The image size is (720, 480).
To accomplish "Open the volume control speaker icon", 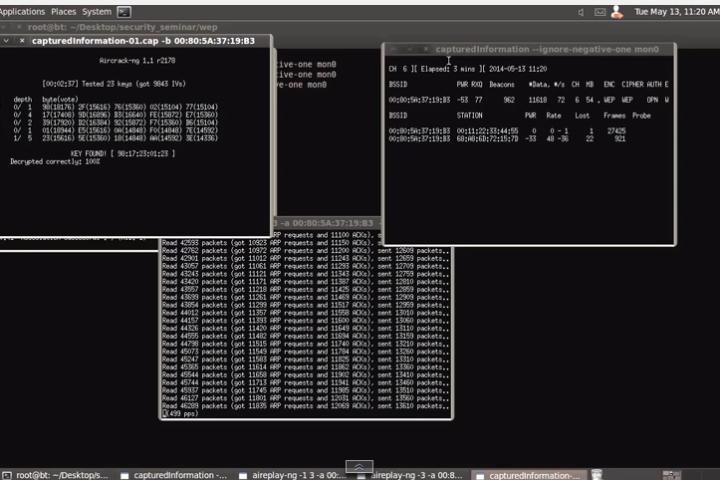I will [581, 12].
